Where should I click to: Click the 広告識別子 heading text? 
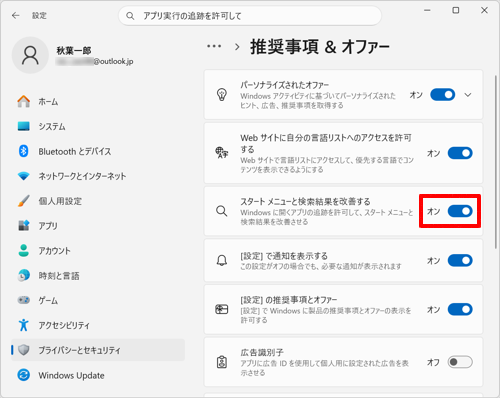point(262,352)
